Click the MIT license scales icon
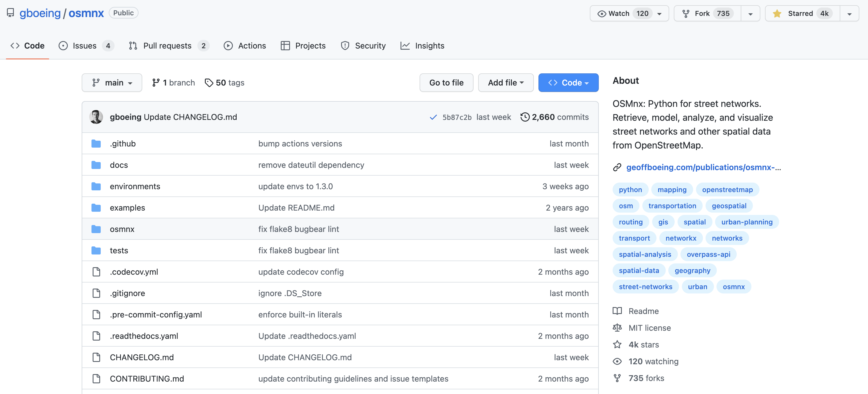Image resolution: width=868 pixels, height=394 pixels. coord(617,328)
